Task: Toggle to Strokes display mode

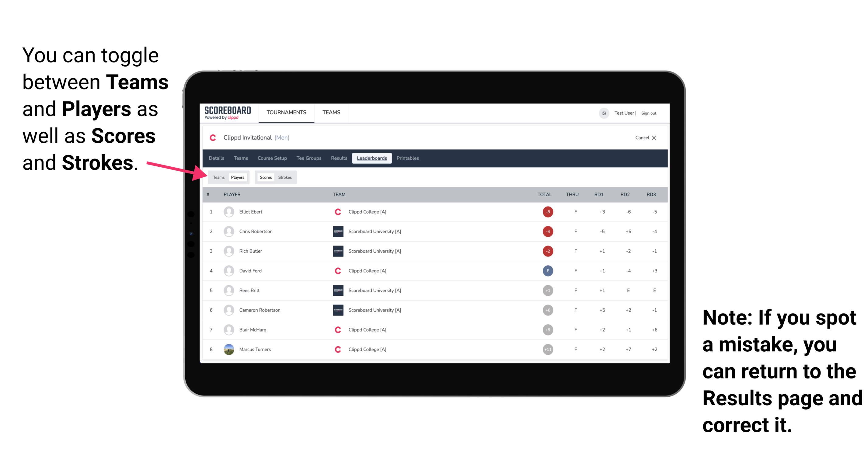Action: coord(284,176)
